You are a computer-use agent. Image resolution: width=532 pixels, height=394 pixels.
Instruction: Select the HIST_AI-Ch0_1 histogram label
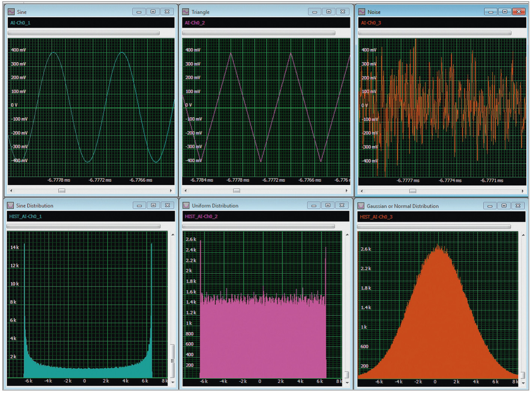point(25,216)
